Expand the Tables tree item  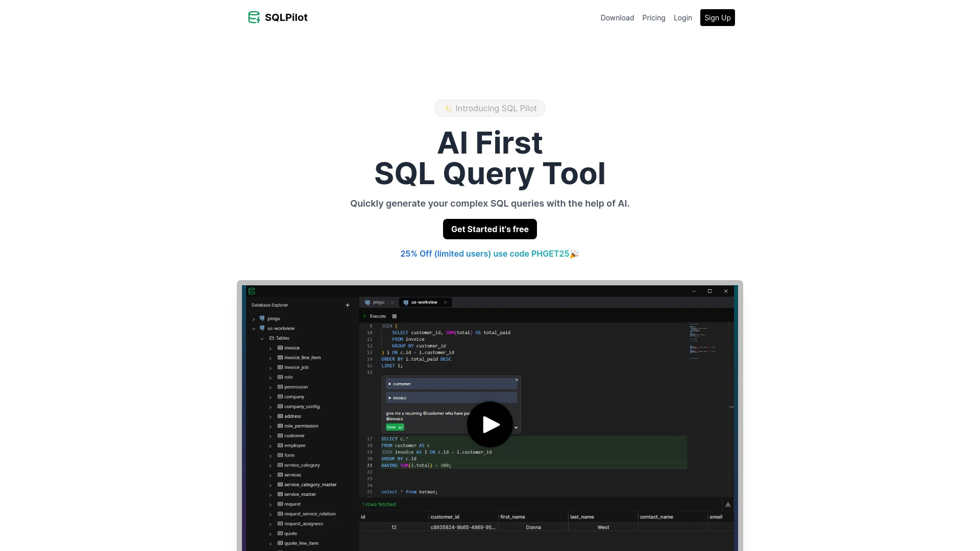(262, 338)
